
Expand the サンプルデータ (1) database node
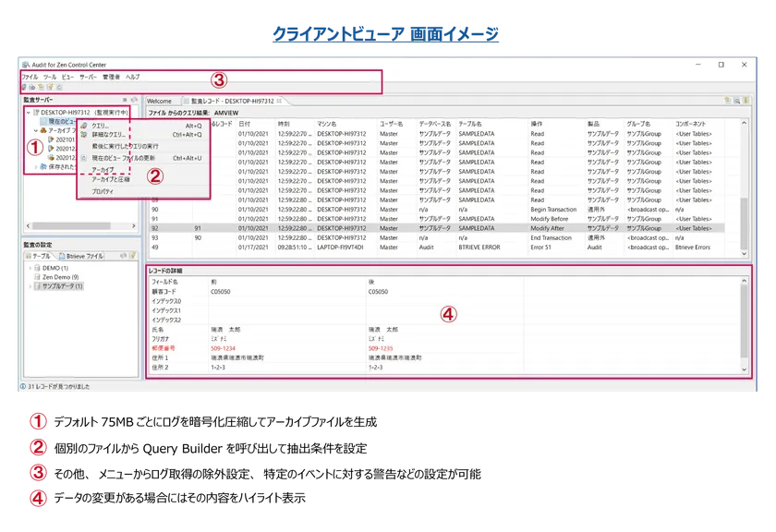[x=30, y=286]
